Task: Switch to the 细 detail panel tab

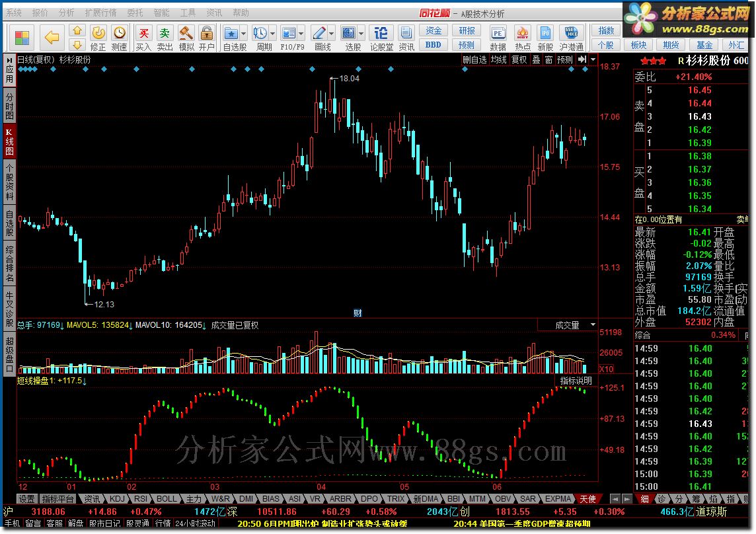Action: [644, 499]
